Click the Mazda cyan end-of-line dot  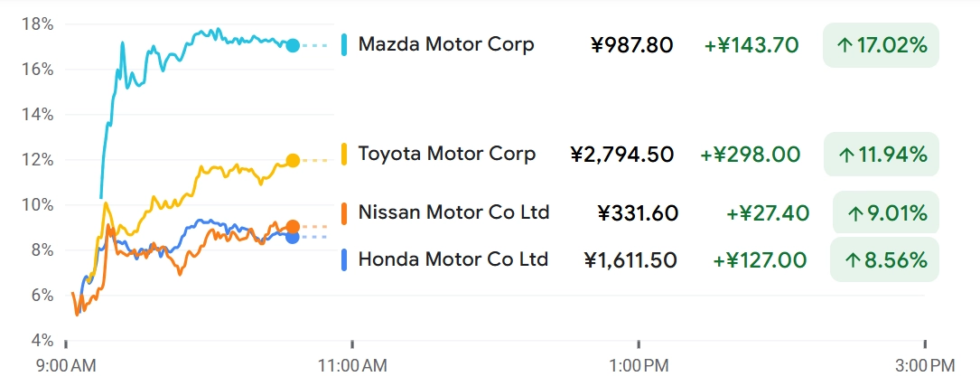(x=293, y=45)
